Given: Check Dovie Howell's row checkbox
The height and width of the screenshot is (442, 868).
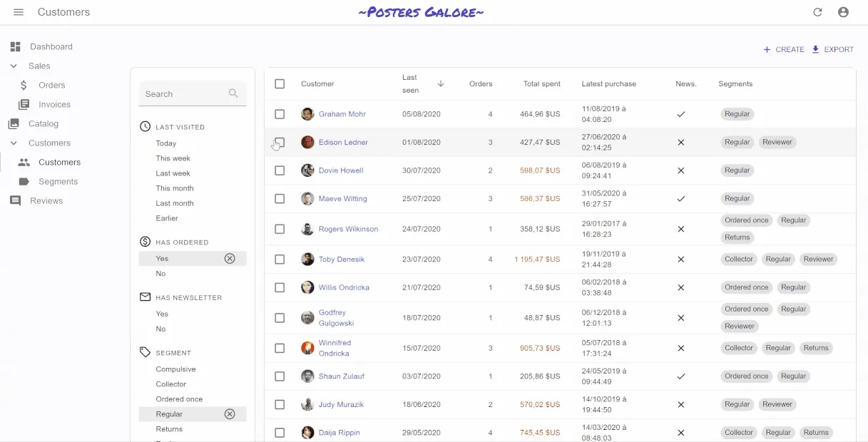Looking at the screenshot, I should [x=280, y=170].
